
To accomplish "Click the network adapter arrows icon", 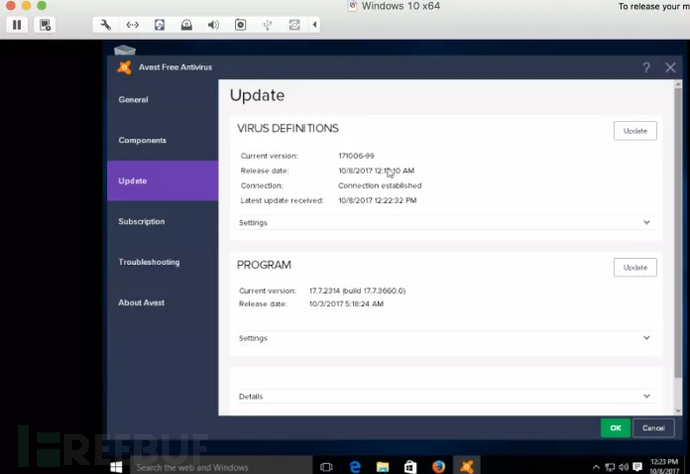I will (132, 25).
